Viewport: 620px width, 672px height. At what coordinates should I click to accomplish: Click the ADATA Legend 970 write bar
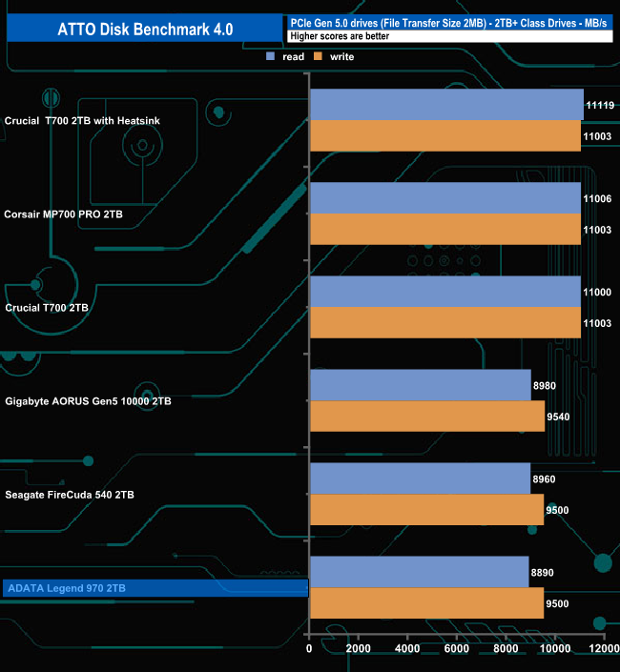pyautogui.click(x=427, y=603)
